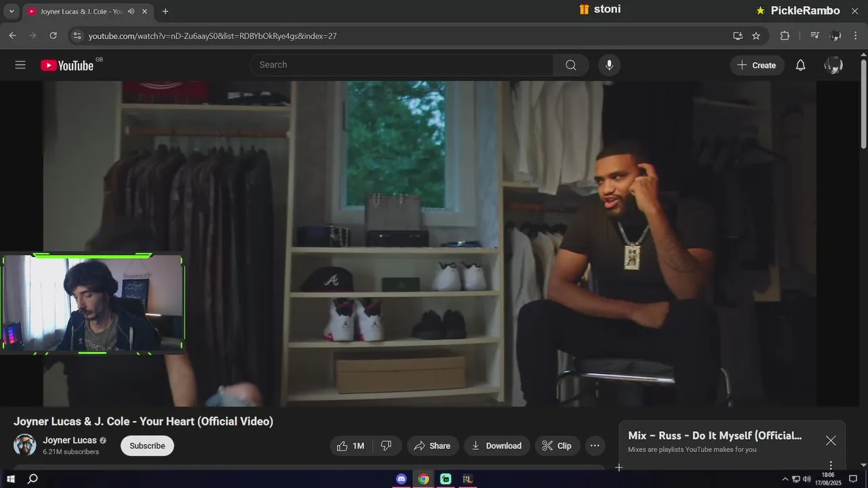Open Discord from the taskbar
The height and width of the screenshot is (488, 868).
point(401,479)
